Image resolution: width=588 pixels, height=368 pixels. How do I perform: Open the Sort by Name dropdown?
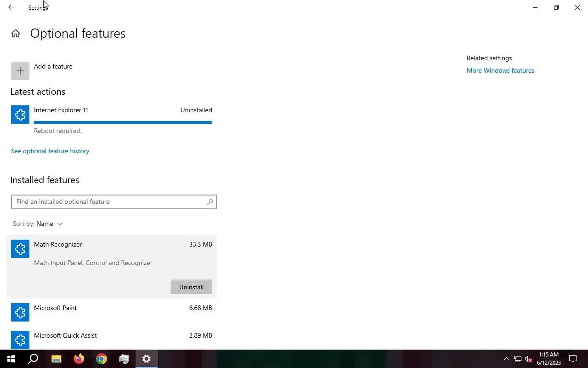pyautogui.click(x=38, y=224)
